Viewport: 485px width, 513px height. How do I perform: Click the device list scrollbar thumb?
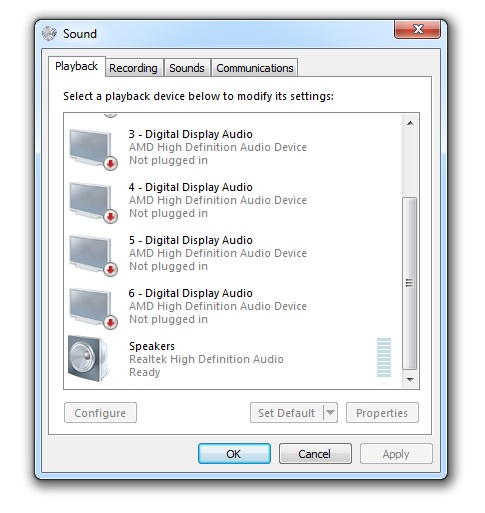coord(410,283)
